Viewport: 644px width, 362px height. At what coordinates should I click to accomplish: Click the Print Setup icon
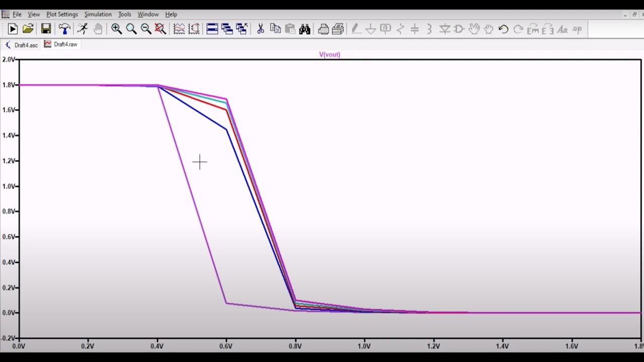[324, 29]
